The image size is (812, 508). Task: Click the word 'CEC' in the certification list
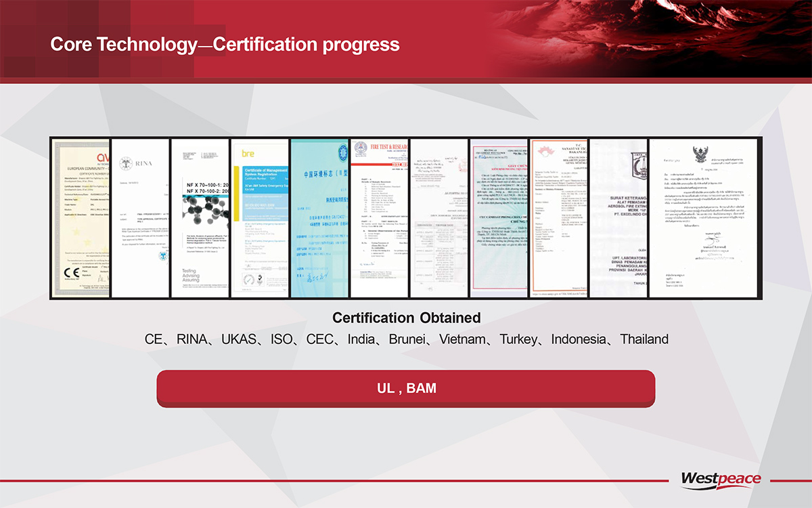click(x=320, y=339)
